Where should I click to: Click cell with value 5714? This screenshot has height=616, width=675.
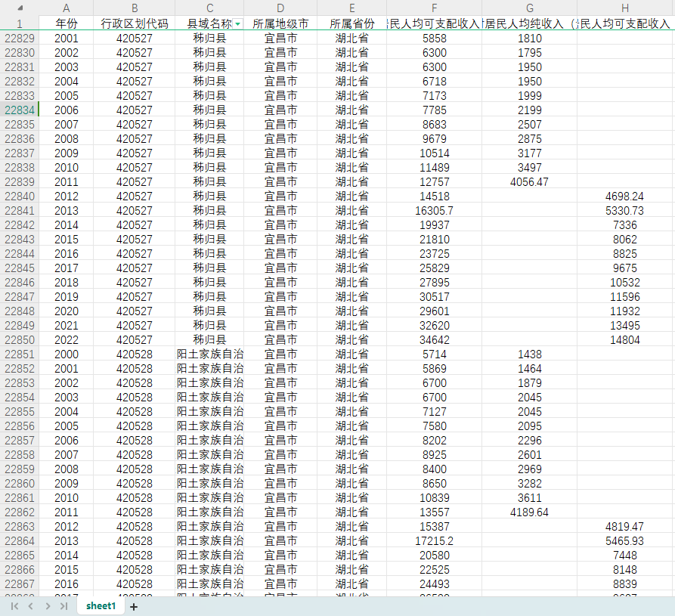(434, 354)
